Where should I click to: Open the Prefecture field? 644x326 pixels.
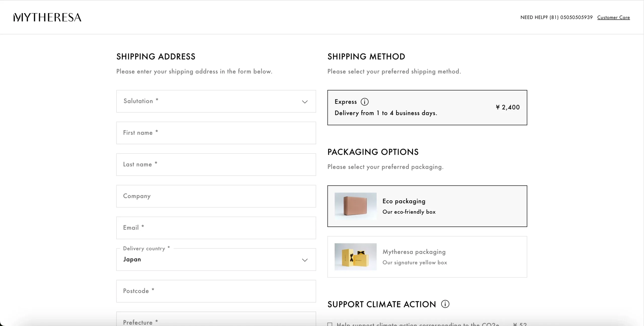coord(216,319)
